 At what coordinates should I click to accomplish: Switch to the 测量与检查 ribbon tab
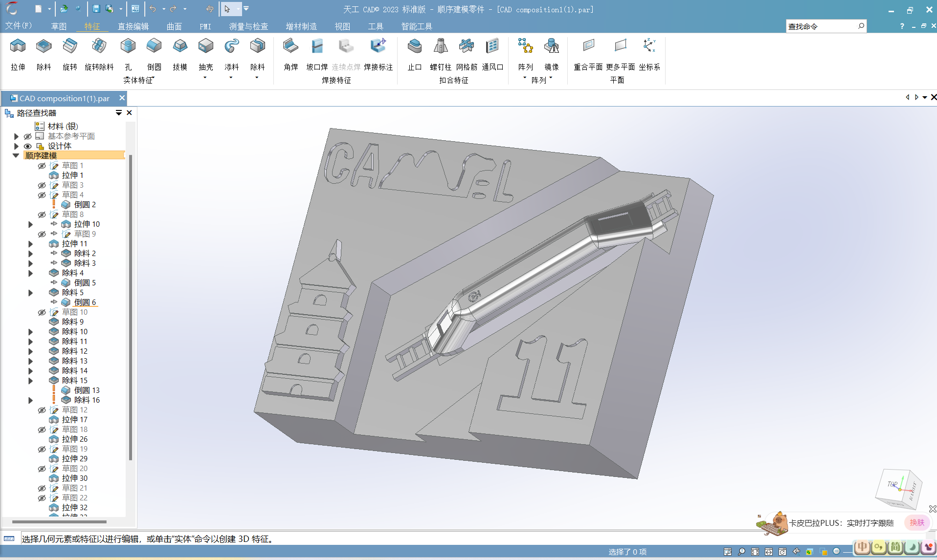click(248, 26)
